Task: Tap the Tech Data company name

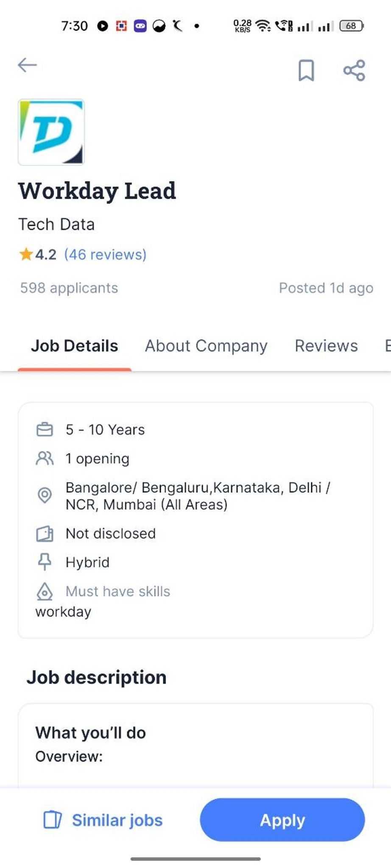Action: click(56, 224)
